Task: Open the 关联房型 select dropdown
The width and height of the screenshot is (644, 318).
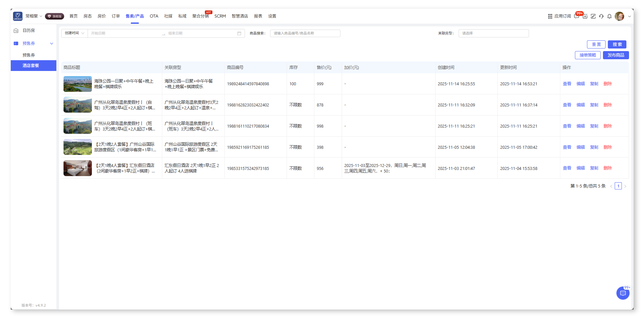Action: click(x=493, y=33)
